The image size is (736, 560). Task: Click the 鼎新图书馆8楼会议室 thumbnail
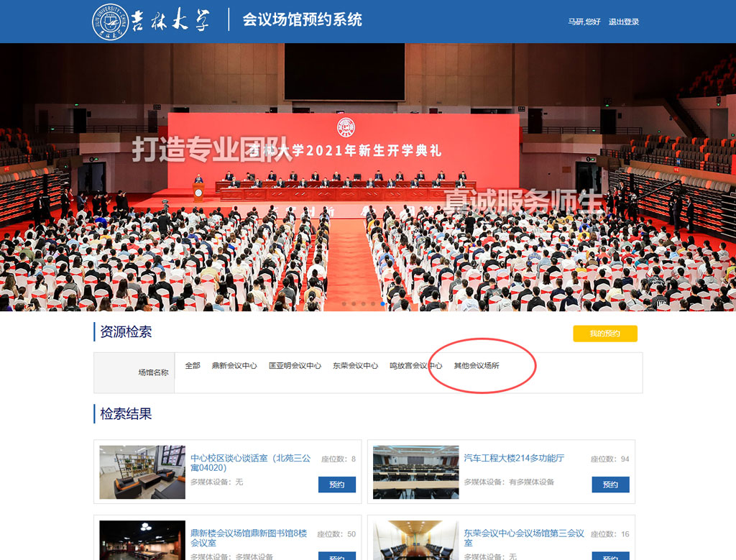pyautogui.click(x=142, y=541)
